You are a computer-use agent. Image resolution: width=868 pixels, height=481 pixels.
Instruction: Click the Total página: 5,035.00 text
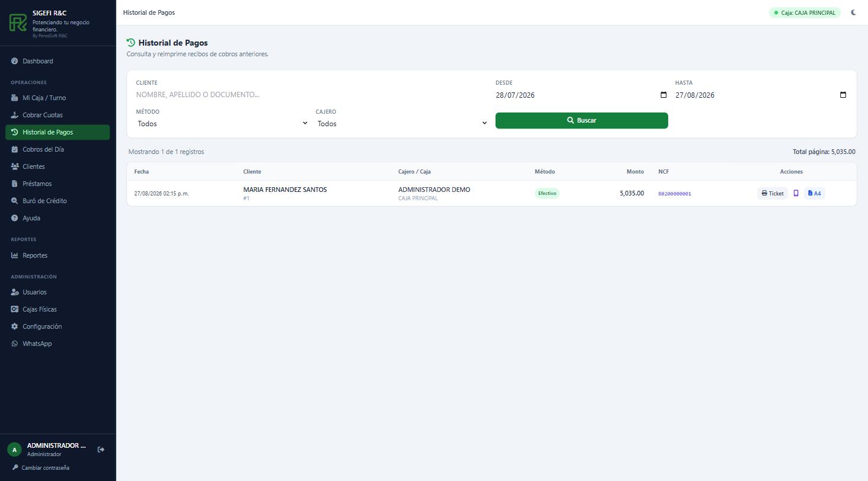pyautogui.click(x=824, y=152)
